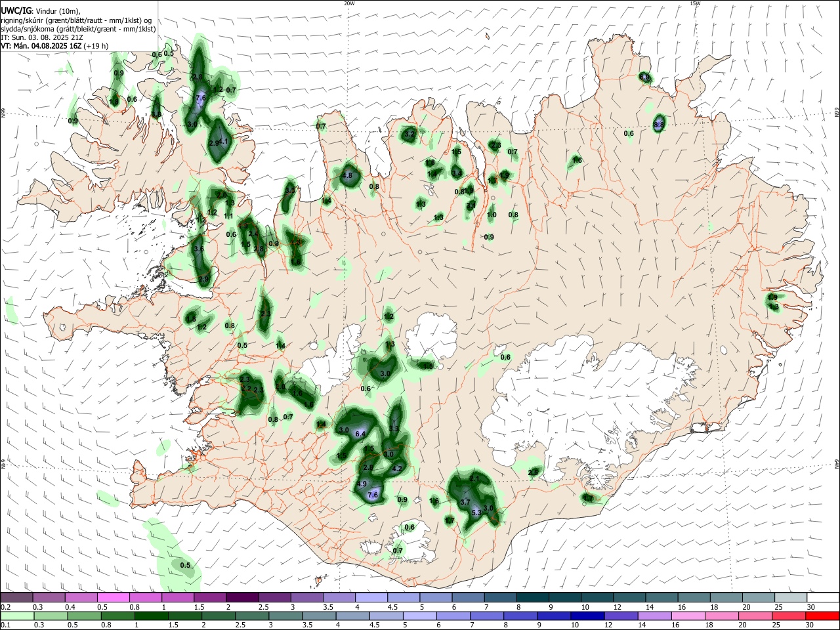Select the 4.8 precipitation value on the north coast
Image resolution: width=840 pixels, height=630 pixels.
(x=348, y=176)
